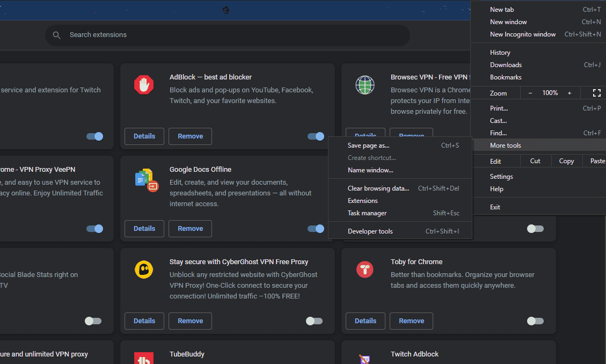Remove the CyberGhost VPN extension
The image size is (606, 364).
pos(190,321)
